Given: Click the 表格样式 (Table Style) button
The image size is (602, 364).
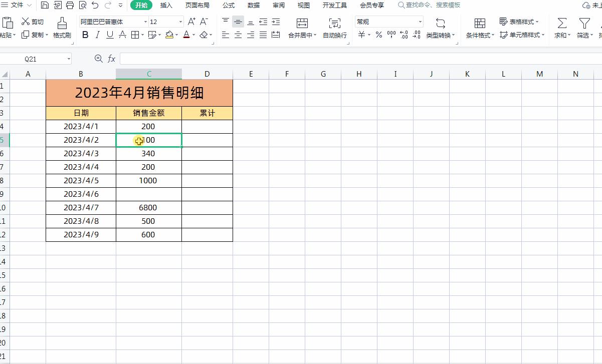Looking at the screenshot, I should 520,22.
